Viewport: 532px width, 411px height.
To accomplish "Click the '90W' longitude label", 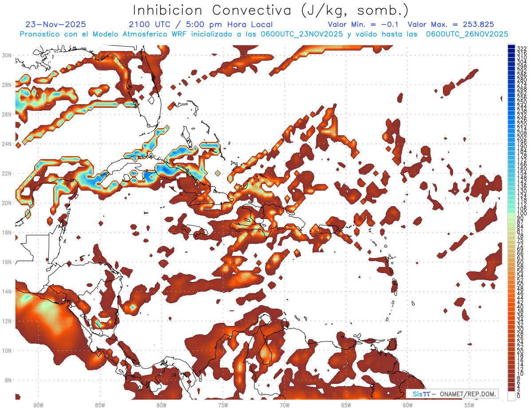I will point(38,405).
